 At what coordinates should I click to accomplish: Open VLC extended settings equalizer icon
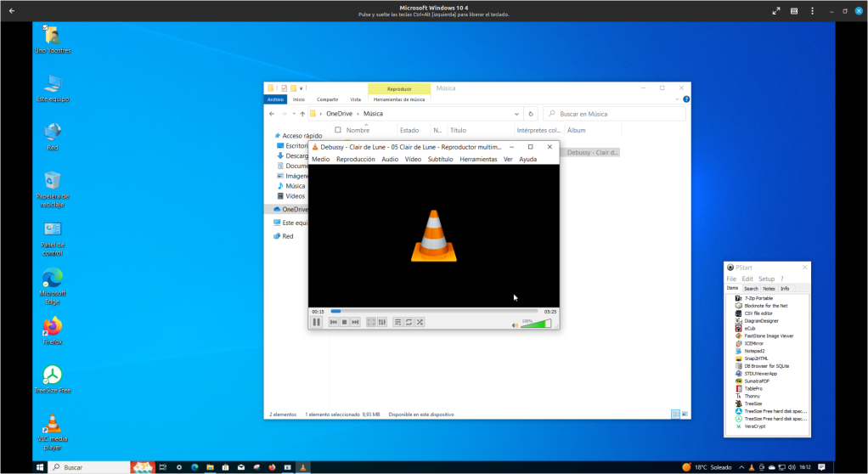click(x=382, y=322)
